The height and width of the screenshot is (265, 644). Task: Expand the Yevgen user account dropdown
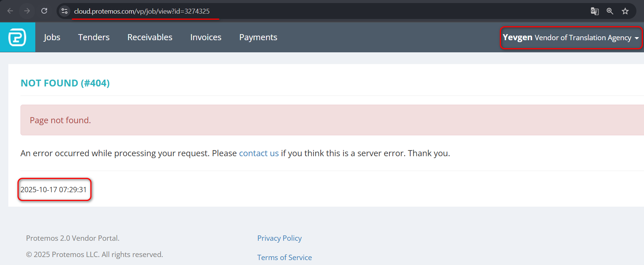[x=570, y=38]
